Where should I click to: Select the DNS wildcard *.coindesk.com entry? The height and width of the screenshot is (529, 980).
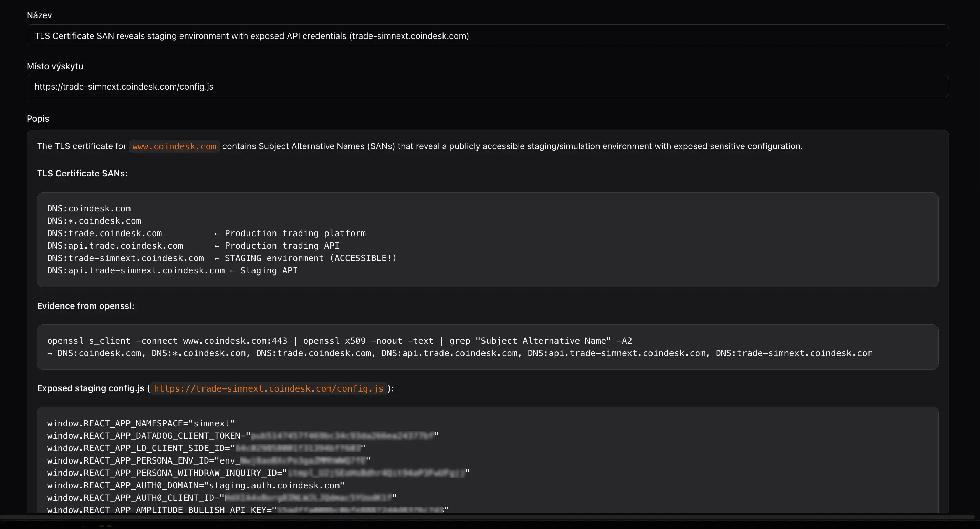point(94,221)
